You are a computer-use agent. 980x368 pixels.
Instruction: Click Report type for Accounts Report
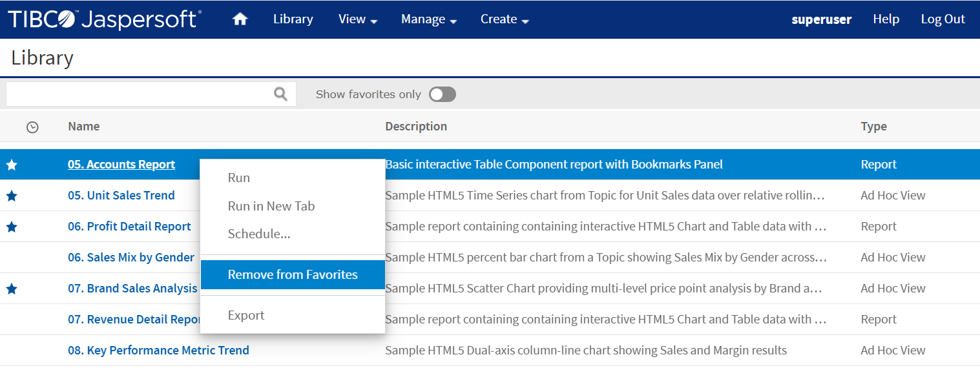coord(879,165)
